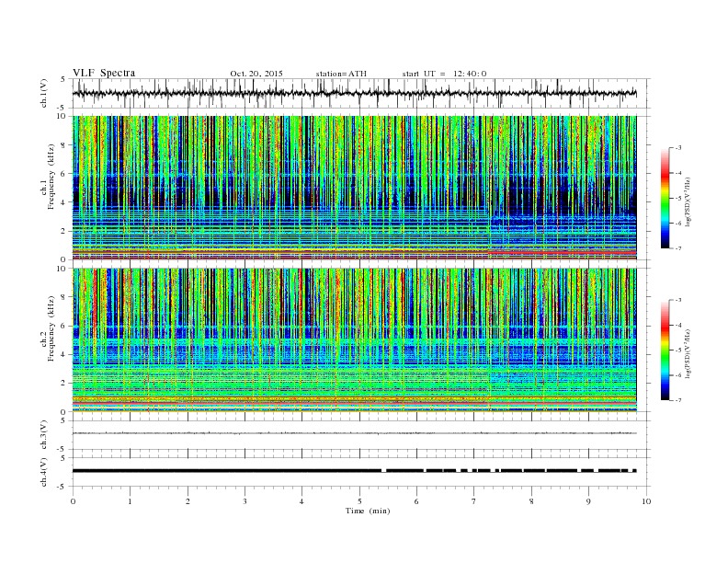Click the 0 minute tick on time axis
Viewport: 728px width, 563px height.
(73, 501)
